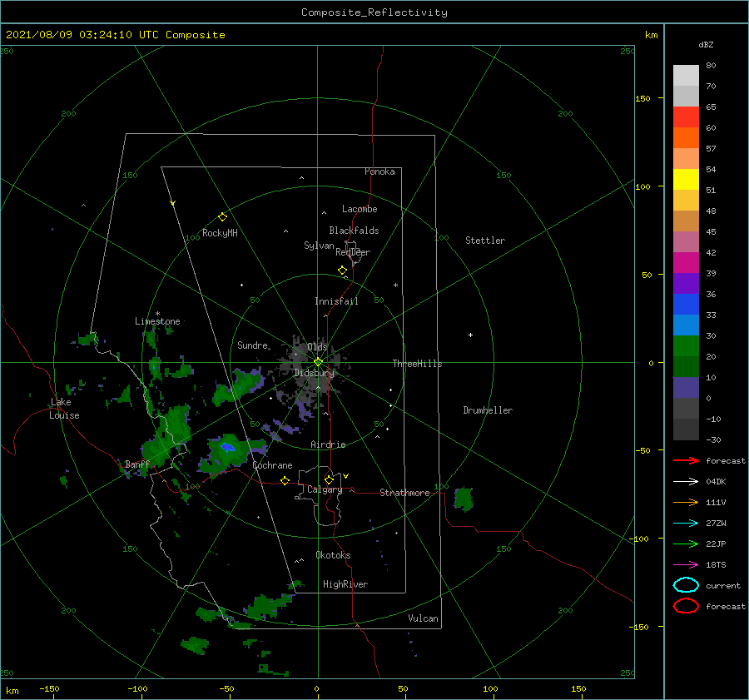
Task: Click the blue storm core west of Cochrane
Action: tap(227, 447)
